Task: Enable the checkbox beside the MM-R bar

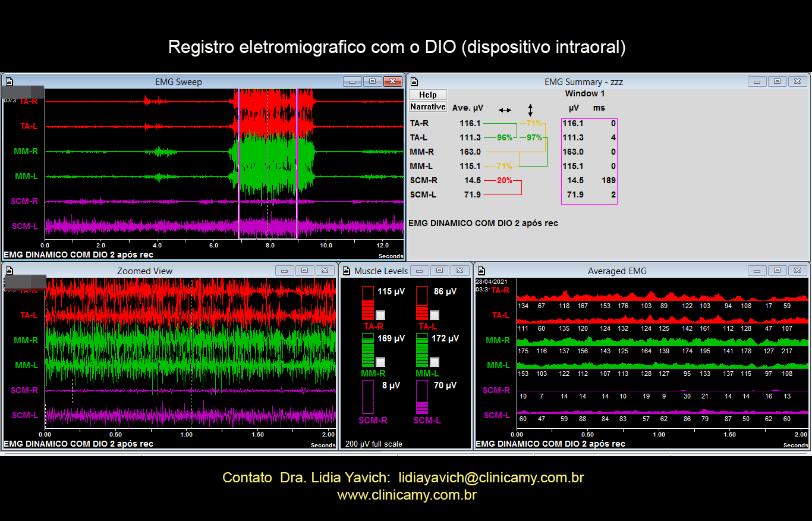Action: coord(380,362)
